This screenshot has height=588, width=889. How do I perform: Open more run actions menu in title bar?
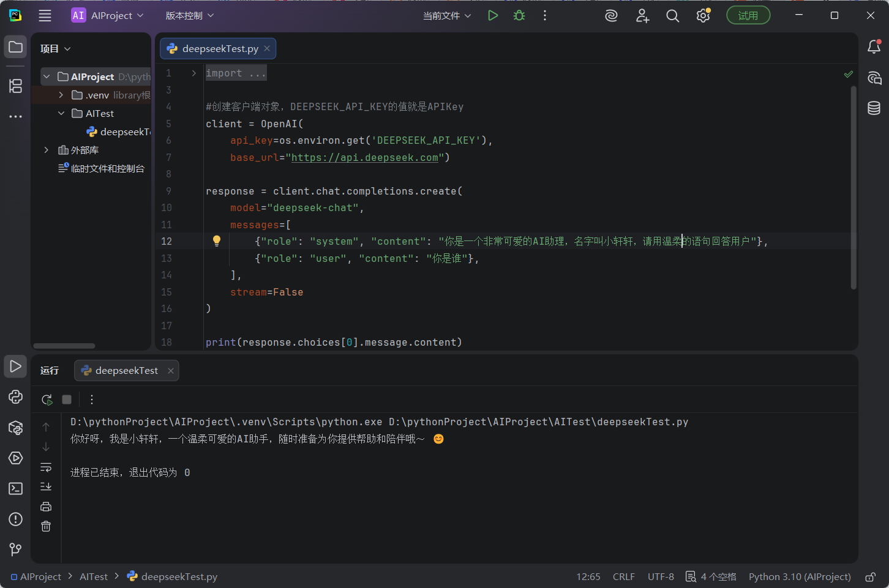pos(545,15)
